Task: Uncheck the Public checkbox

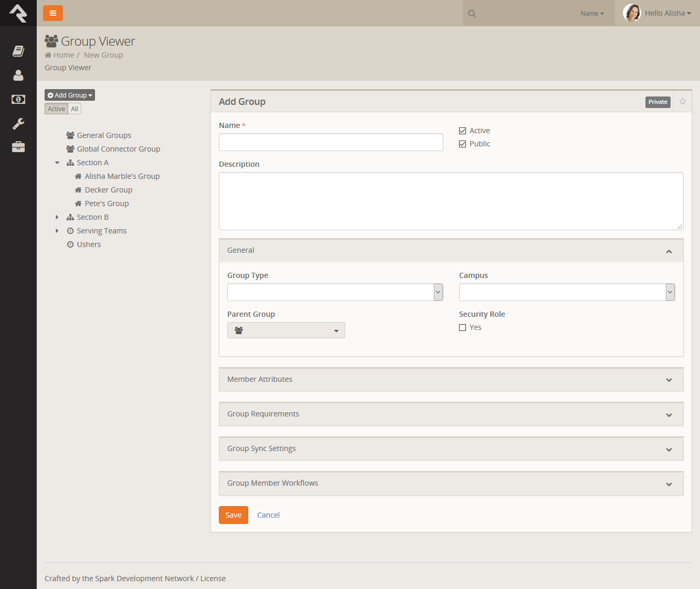Action: click(462, 144)
